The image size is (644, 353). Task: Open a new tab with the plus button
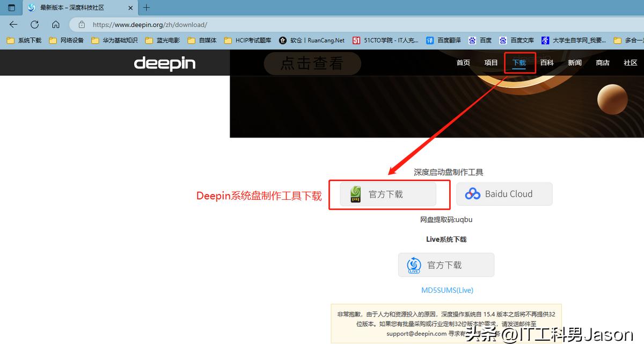(x=147, y=8)
